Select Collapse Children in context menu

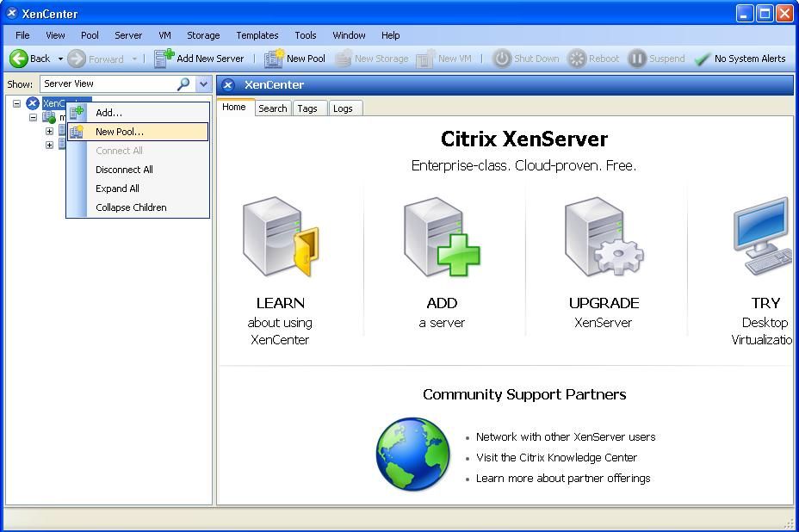tap(138, 207)
